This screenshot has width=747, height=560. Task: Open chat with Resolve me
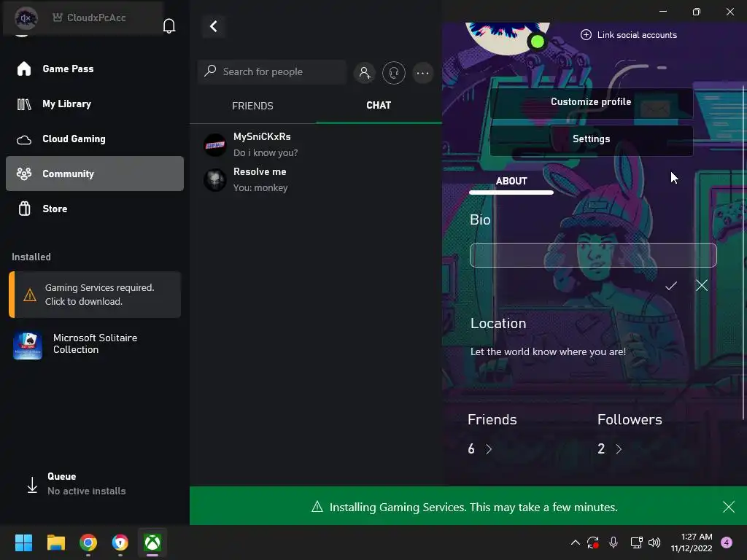point(315,179)
